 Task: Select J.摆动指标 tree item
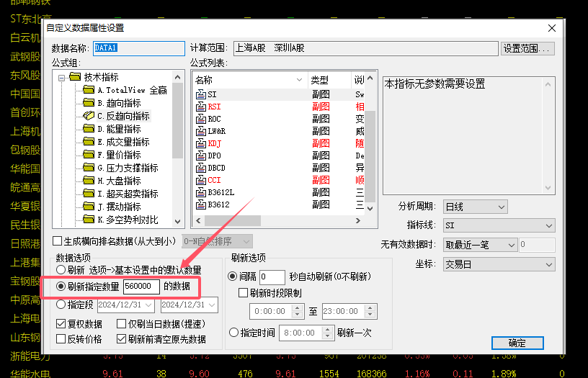click(x=119, y=207)
